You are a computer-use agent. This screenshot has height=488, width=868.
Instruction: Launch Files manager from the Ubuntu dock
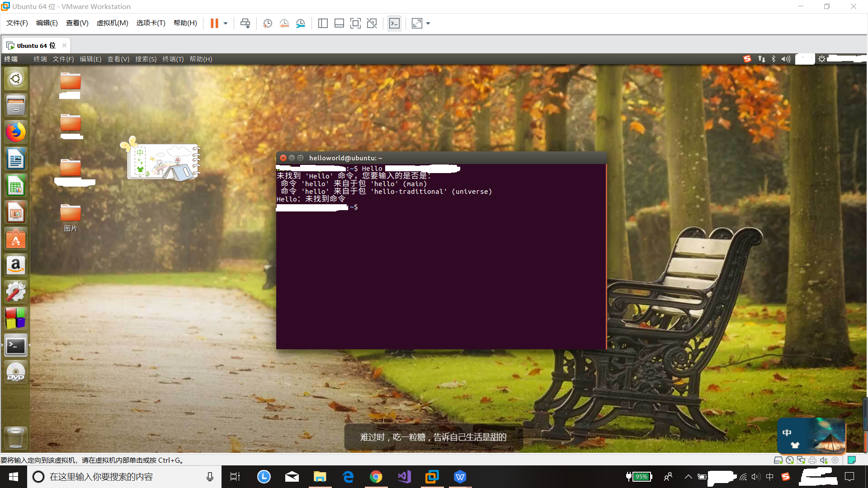[x=16, y=106]
